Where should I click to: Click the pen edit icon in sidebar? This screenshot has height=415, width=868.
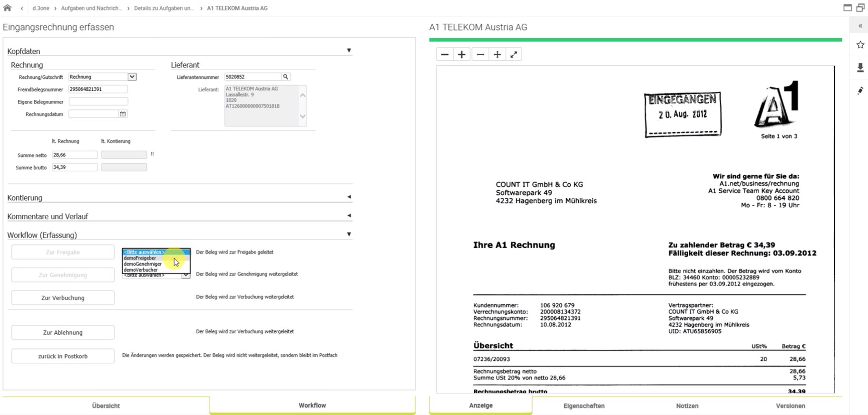(860, 90)
